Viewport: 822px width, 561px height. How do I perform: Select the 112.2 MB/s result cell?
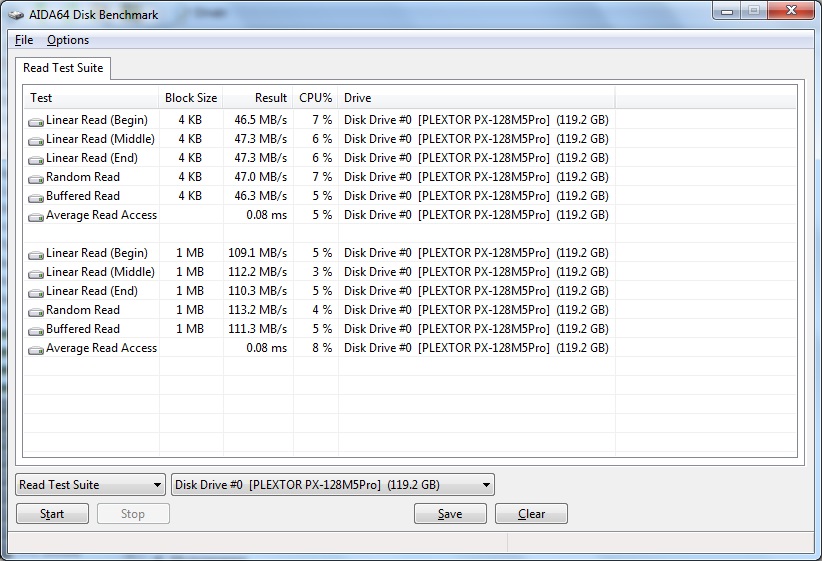click(257, 272)
